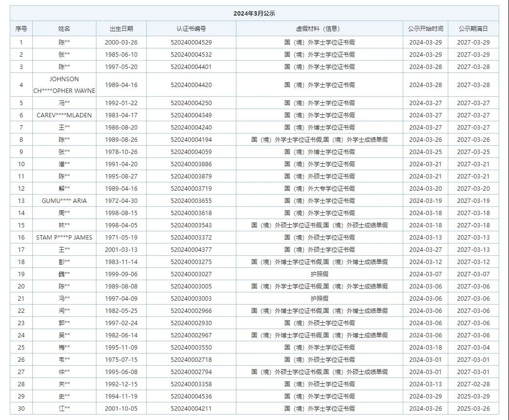The image size is (509, 420).
Task: Click the table title 2024年3月公示
Action: coord(254,14)
